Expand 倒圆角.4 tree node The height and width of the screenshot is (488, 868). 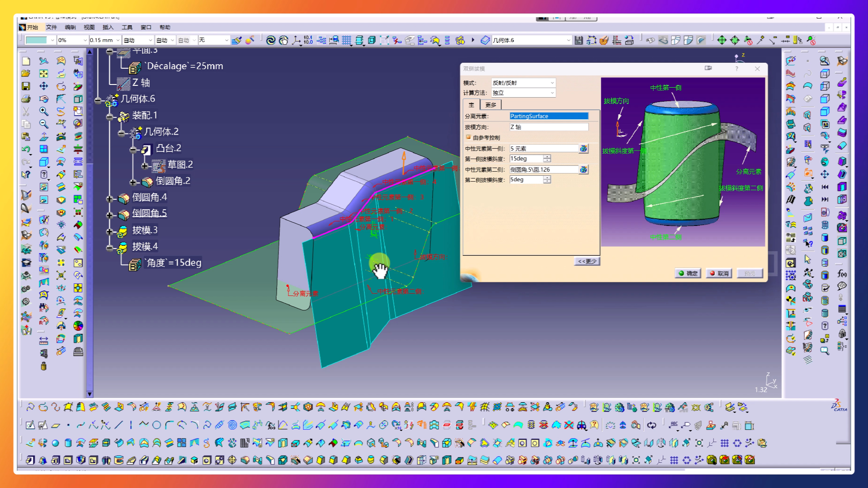(109, 198)
